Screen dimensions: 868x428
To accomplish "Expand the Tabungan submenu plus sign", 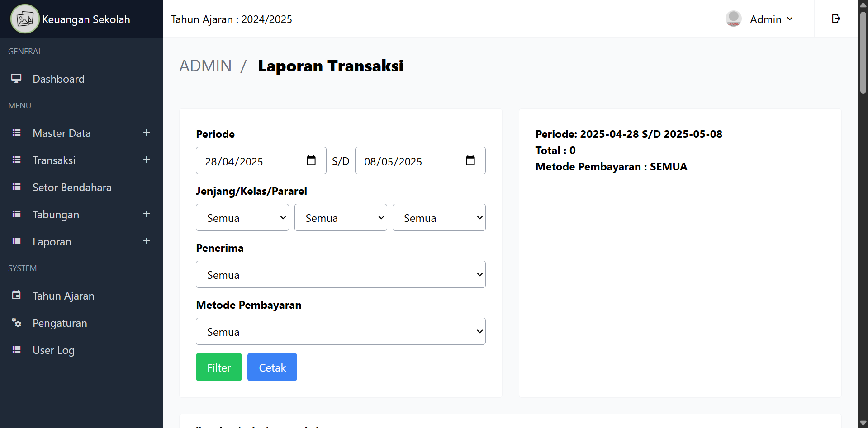I will click(x=147, y=214).
